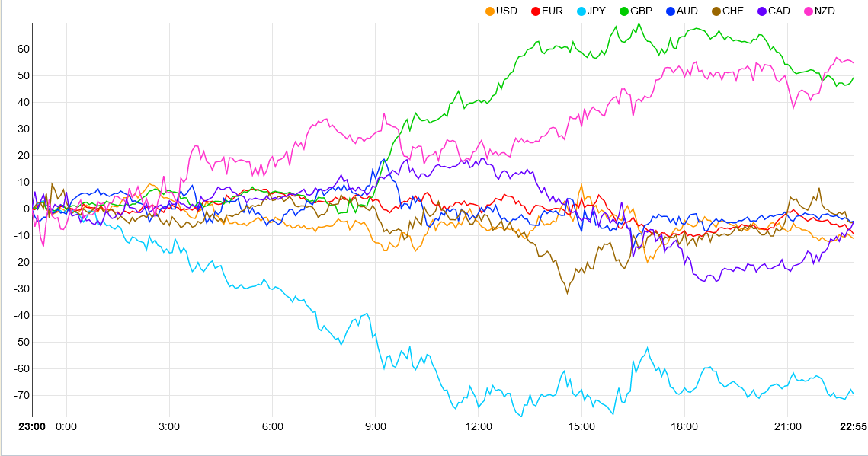Click the 18:00 time axis label
Viewport: 868px width, 456px height.
(x=684, y=426)
